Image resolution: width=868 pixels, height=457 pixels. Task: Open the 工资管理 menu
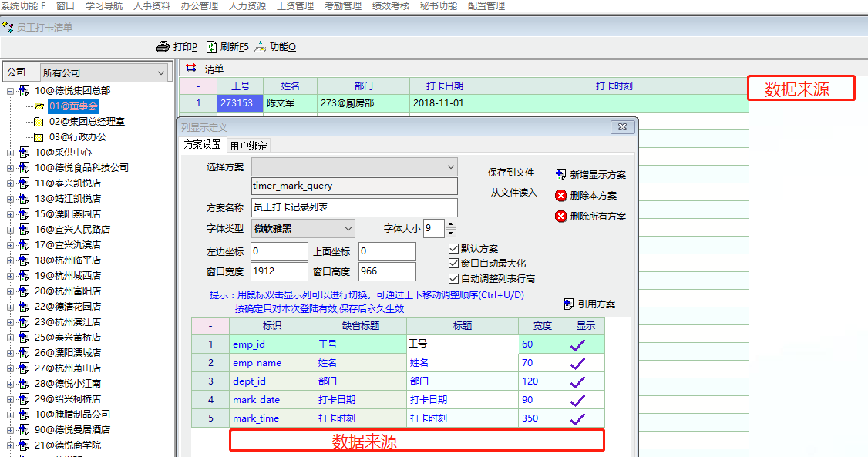[x=294, y=6]
